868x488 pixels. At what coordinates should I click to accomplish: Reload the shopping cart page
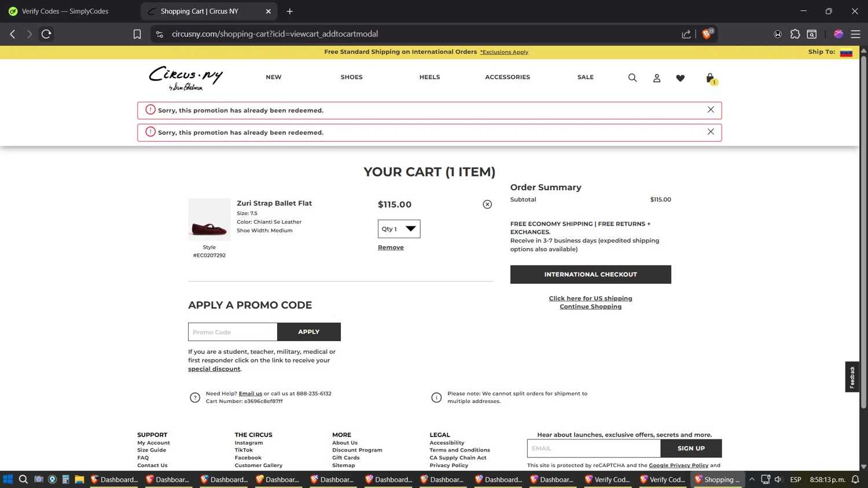pos(46,34)
